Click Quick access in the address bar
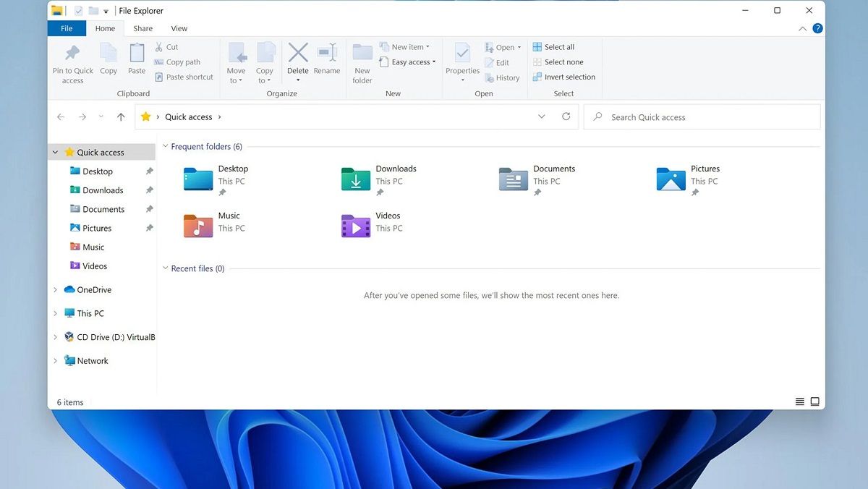The height and width of the screenshot is (489, 868). (x=188, y=117)
